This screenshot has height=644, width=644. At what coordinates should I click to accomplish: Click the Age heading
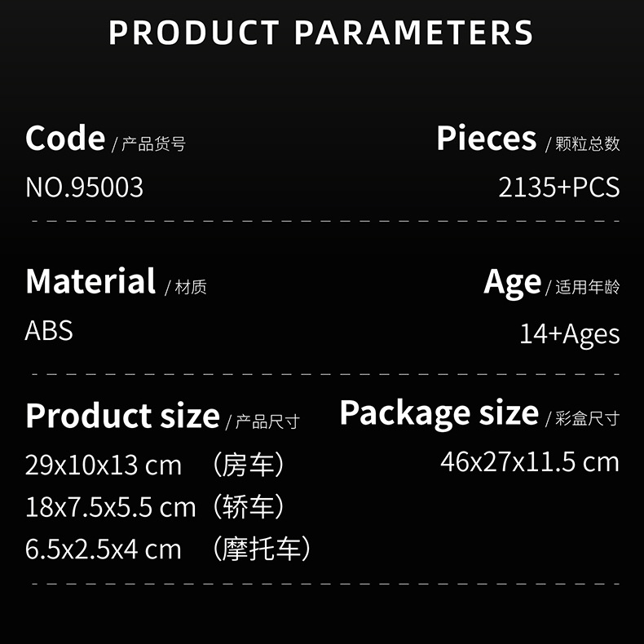(x=512, y=283)
